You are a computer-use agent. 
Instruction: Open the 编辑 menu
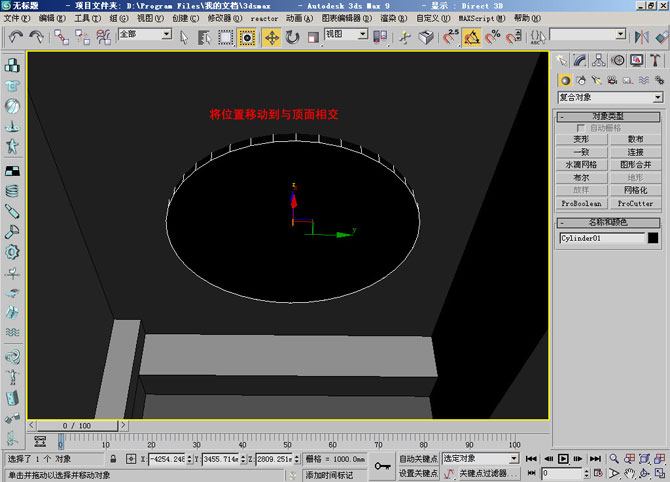[x=52, y=18]
